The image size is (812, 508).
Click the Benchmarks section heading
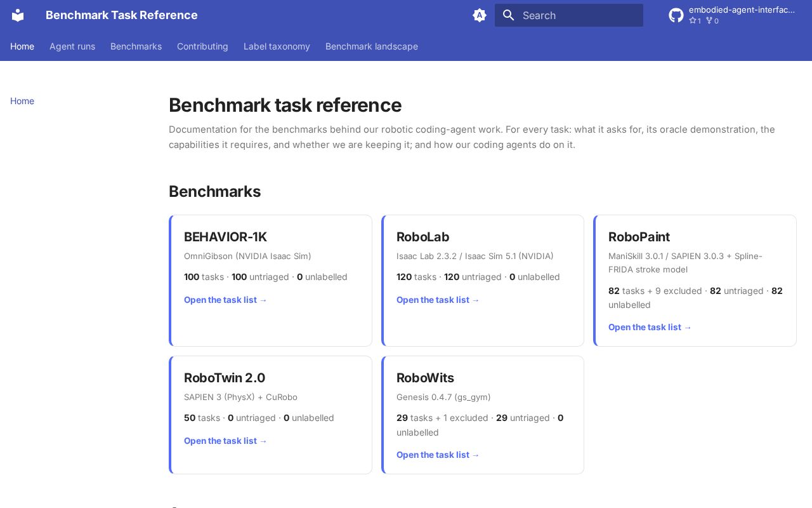pos(214,192)
